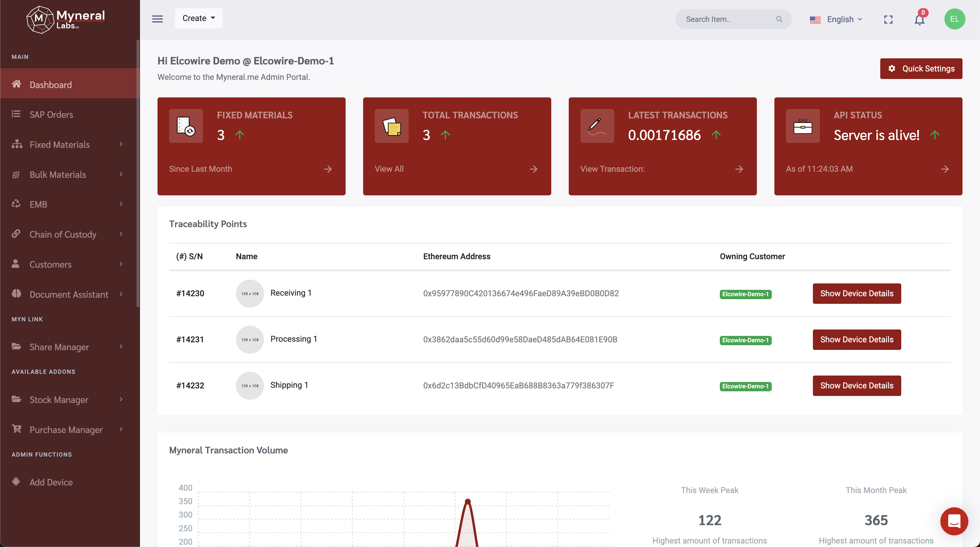
Task: Click the arrow beside View All
Action: 533,169
